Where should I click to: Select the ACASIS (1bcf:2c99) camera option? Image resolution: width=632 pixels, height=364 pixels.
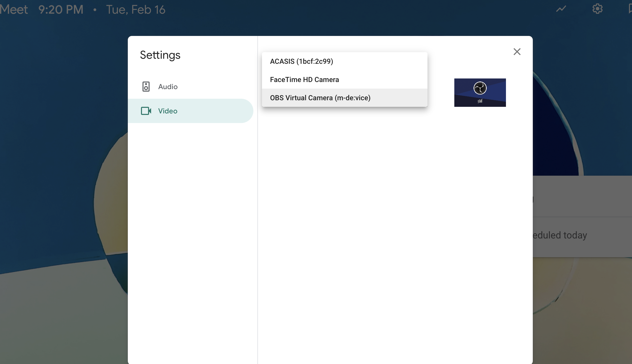point(301,61)
